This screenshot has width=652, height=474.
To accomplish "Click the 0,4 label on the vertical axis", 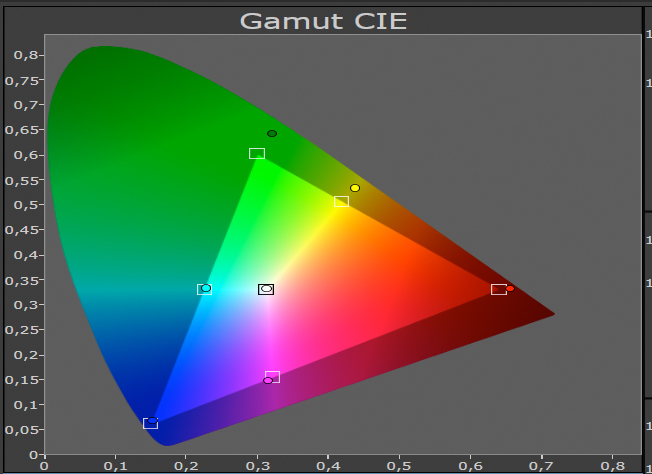I will tap(26, 255).
